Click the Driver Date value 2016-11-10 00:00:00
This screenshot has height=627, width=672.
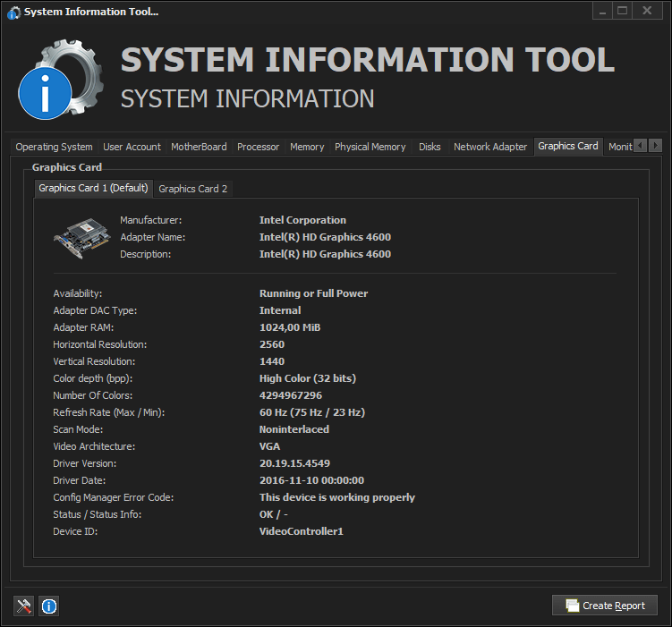pos(311,480)
